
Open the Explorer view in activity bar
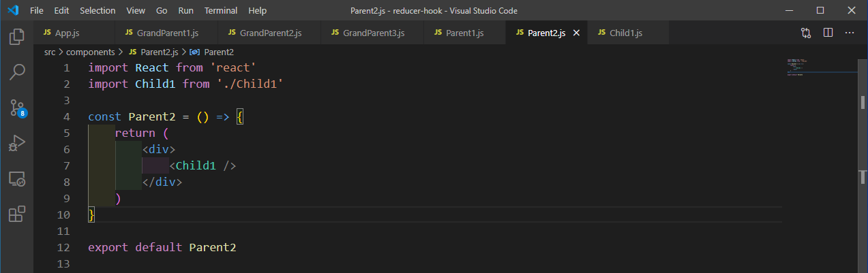point(16,35)
